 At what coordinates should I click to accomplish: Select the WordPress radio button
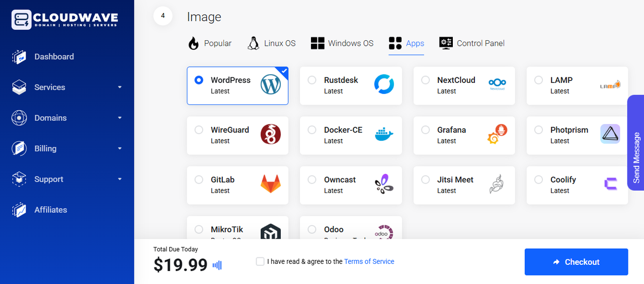199,80
